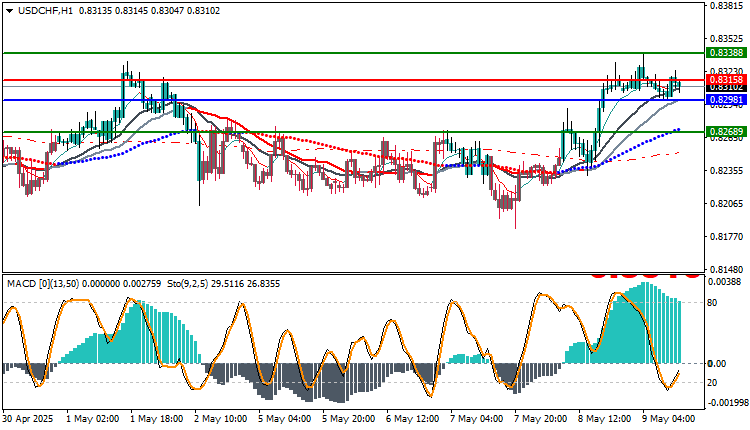This screenshot has width=750, height=430.
Task: Click the 8 May 12:00 time label
Action: tap(605, 419)
